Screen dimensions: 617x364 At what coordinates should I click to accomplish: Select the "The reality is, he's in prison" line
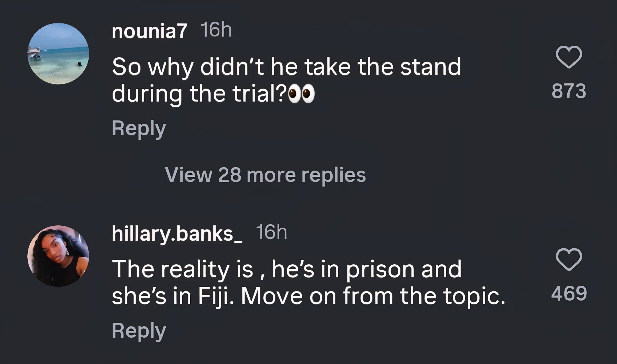point(286,269)
